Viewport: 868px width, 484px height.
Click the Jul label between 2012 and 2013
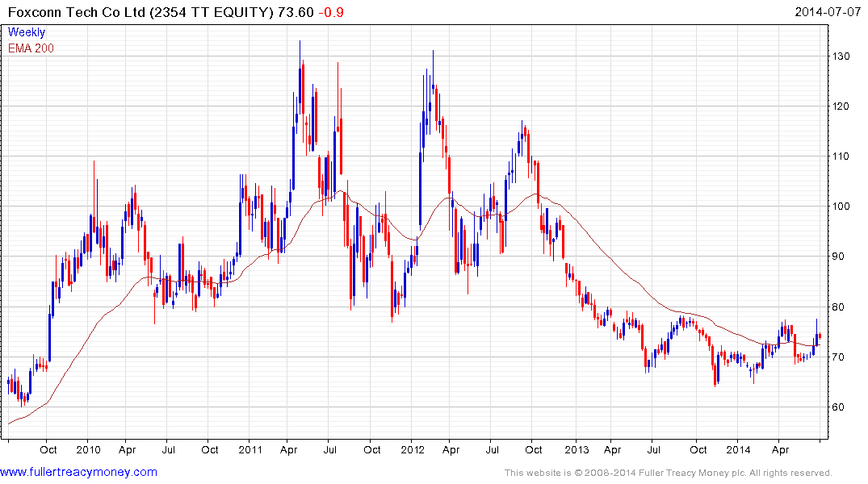(492, 449)
